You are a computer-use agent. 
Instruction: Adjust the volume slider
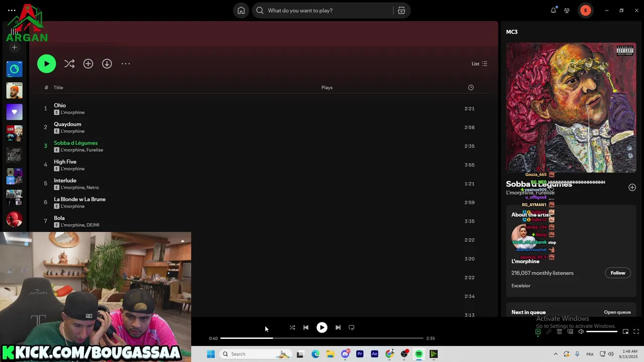click(602, 332)
